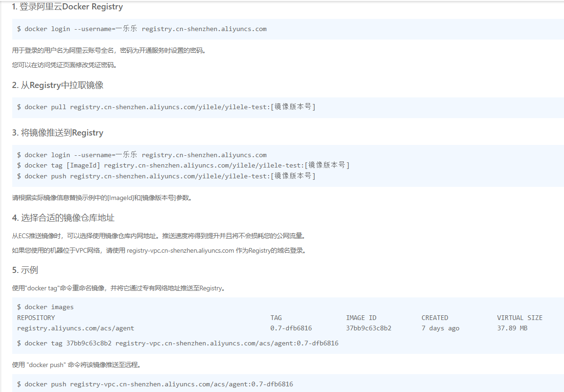Click the CREATED column header
564x392 pixels.
[435, 318]
